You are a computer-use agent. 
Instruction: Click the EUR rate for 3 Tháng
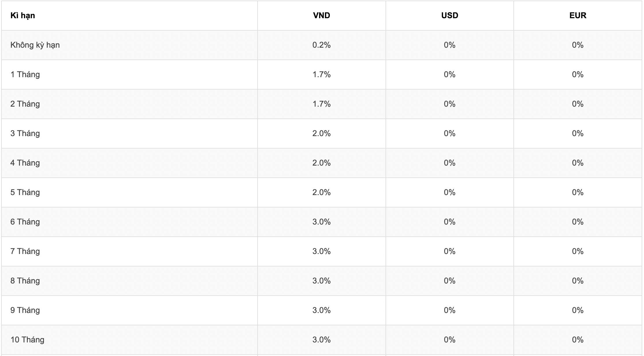click(578, 133)
